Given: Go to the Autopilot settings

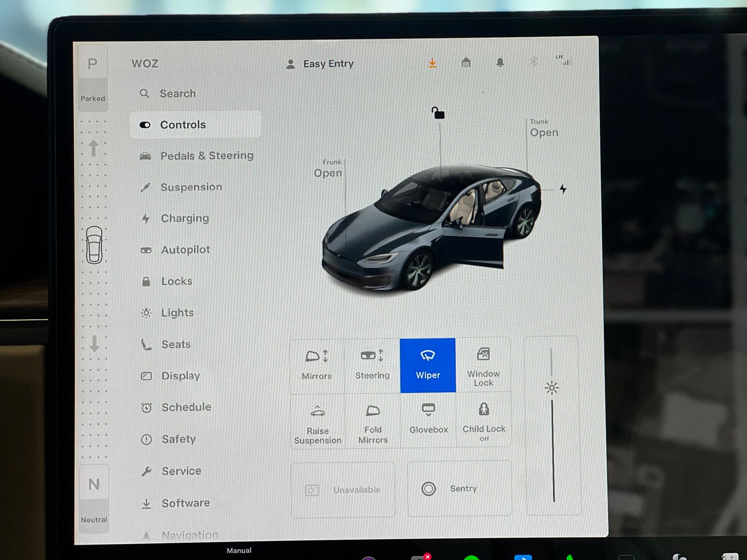Looking at the screenshot, I should tap(185, 250).
